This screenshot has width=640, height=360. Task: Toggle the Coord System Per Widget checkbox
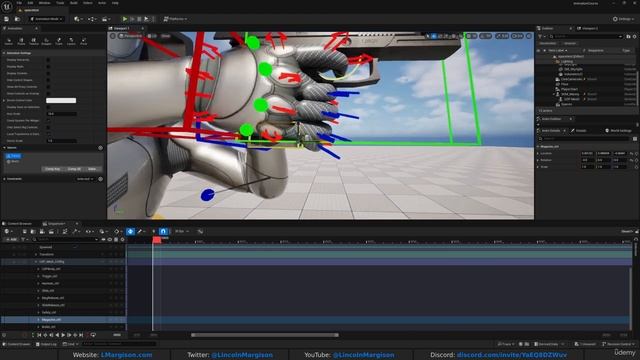48,120
